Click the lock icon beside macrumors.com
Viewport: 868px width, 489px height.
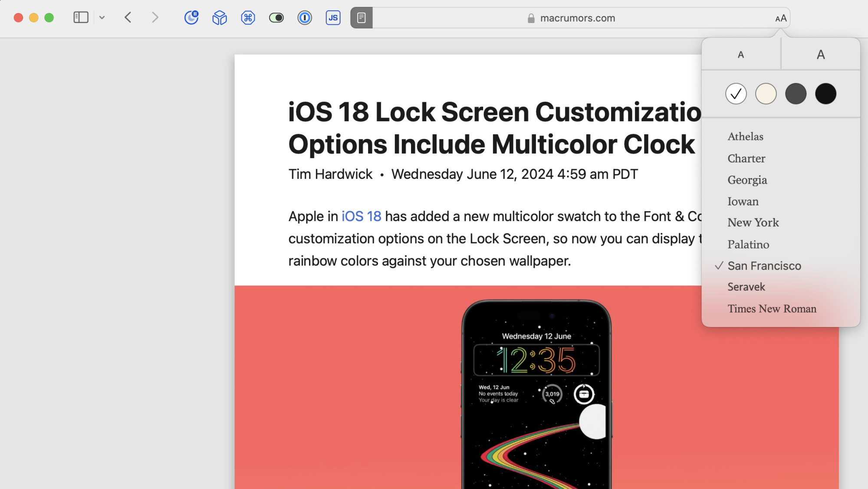(531, 18)
